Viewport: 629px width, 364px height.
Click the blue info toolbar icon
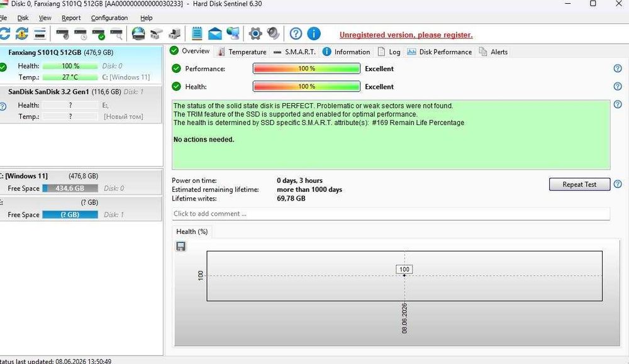coord(314,34)
